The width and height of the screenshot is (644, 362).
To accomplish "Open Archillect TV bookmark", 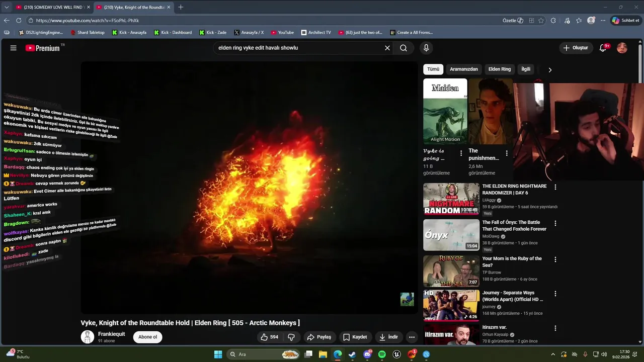I will [316, 33].
